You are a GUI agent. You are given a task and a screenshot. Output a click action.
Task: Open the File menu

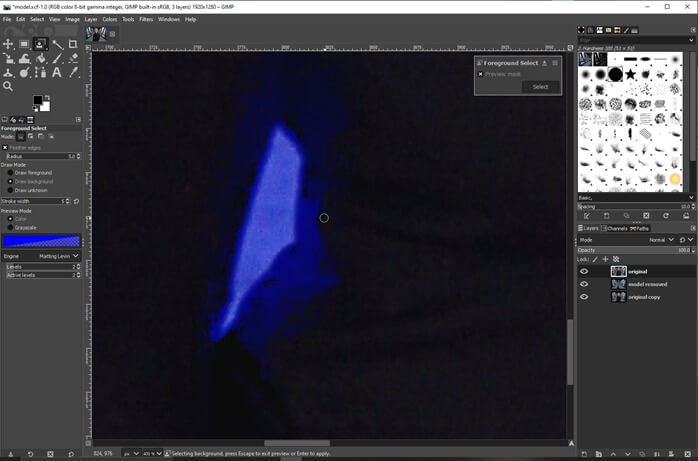7,19
